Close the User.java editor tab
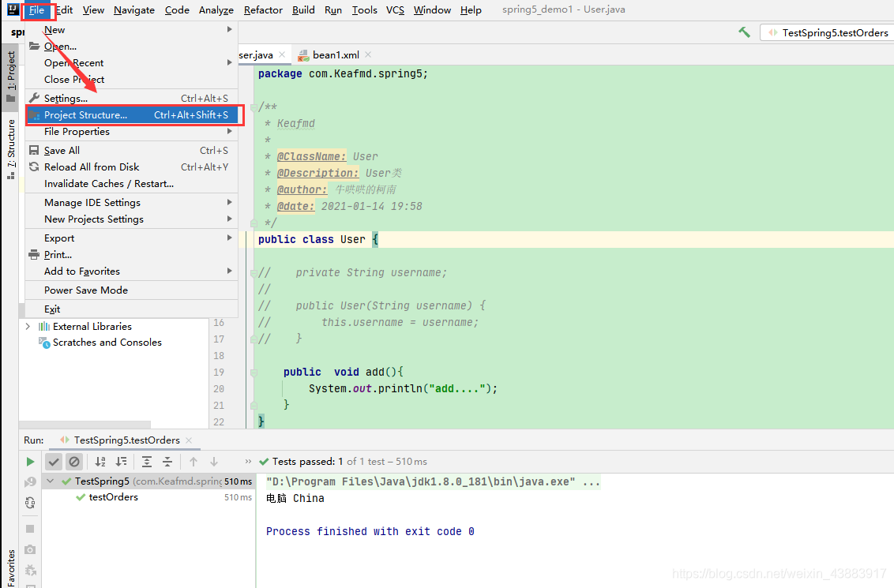Image resolution: width=894 pixels, height=588 pixels. coord(282,54)
